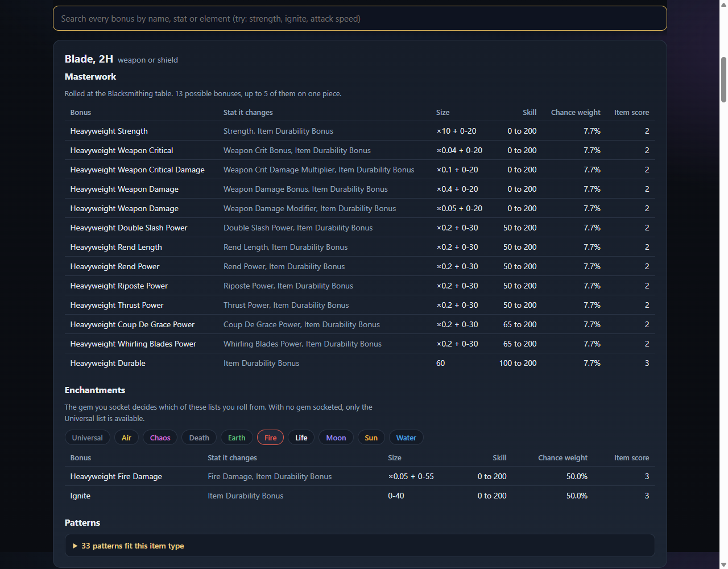The width and height of the screenshot is (728, 569).
Task: Click Thrust Power, Item Durability Bonus stat
Action: [x=286, y=305]
